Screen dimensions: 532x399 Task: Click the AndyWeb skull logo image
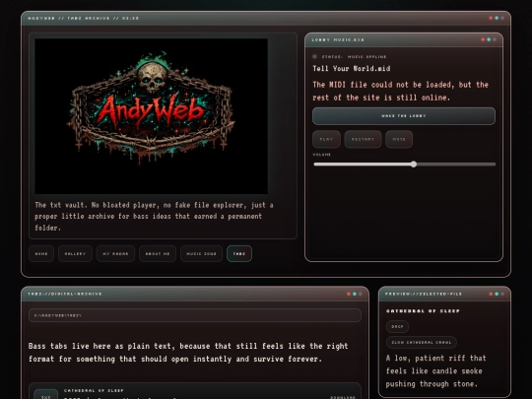pos(152,116)
